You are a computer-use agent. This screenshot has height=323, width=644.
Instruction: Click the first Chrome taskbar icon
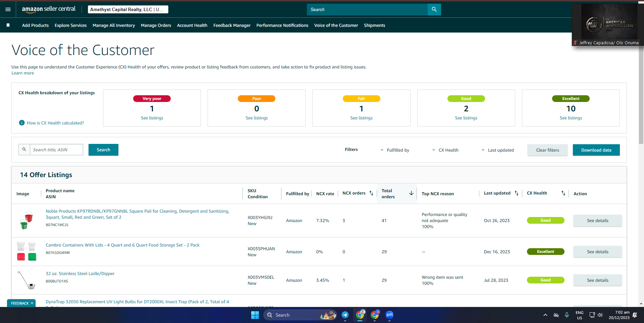360,315
